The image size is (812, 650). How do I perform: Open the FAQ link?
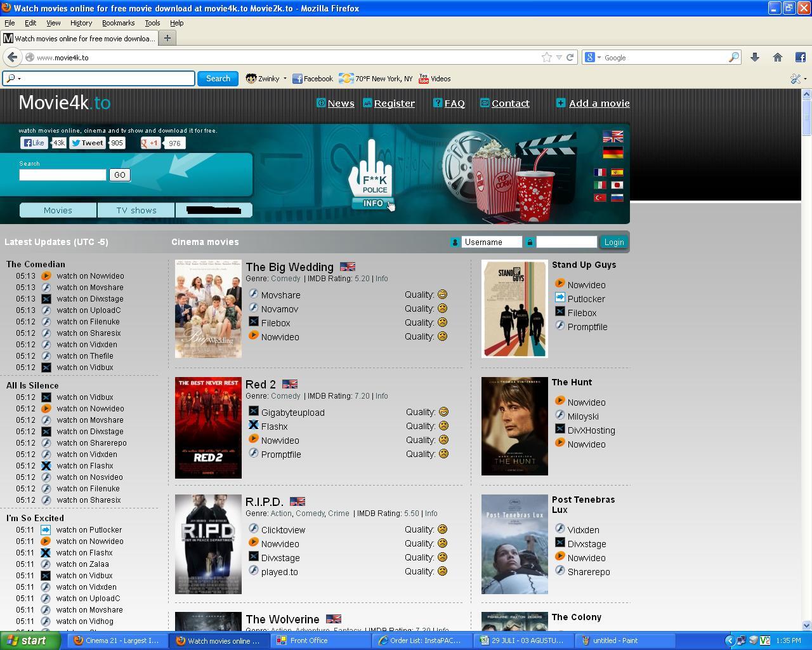pos(454,103)
